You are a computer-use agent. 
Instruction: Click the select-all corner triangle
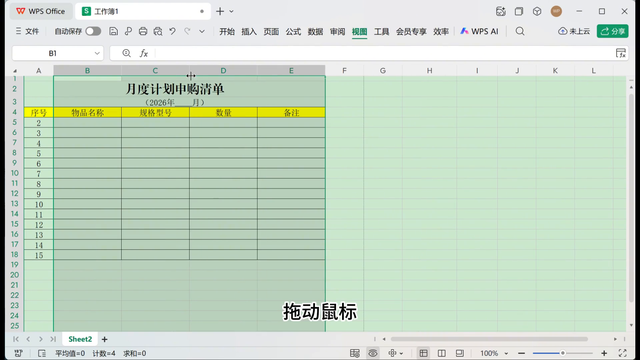tap(15, 71)
